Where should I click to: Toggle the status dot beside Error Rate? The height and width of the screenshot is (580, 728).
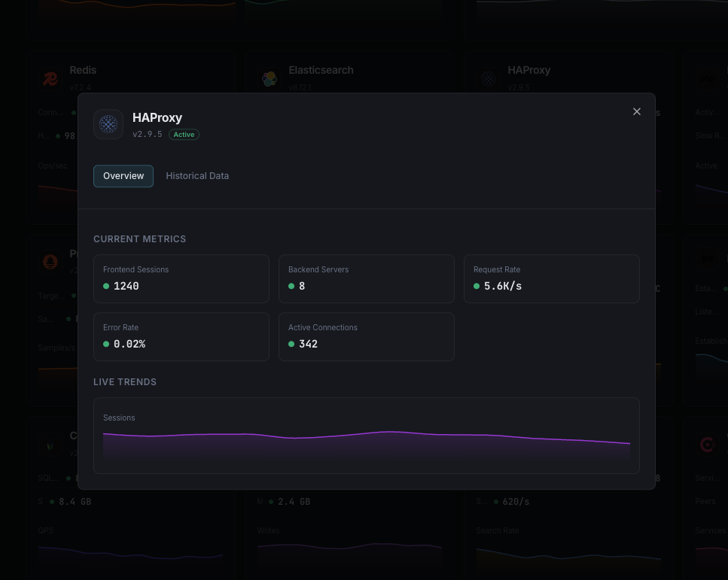click(x=105, y=344)
